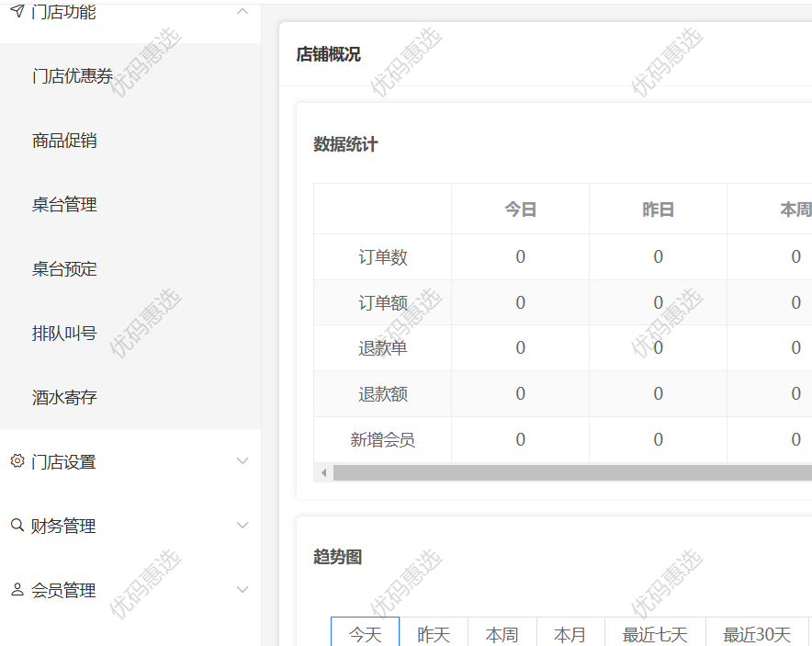Open 商品促销 in the sidebar
This screenshot has height=646, width=812.
point(64,141)
